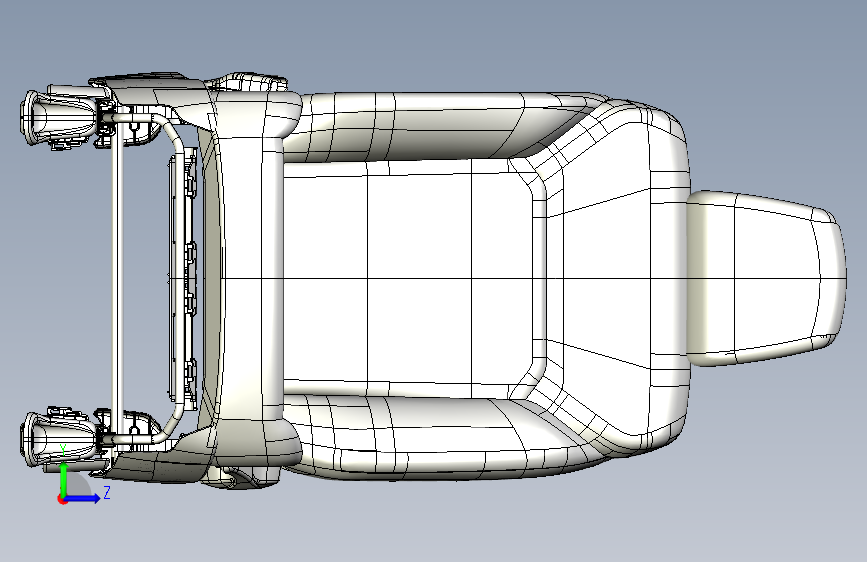Click the red X origin dot of the triad

coord(62,499)
